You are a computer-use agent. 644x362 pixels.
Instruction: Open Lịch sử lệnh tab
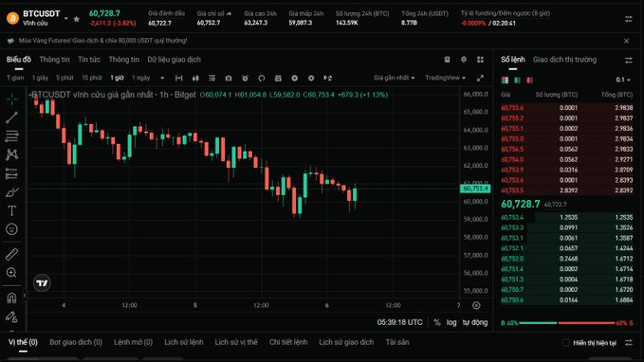[184, 342]
